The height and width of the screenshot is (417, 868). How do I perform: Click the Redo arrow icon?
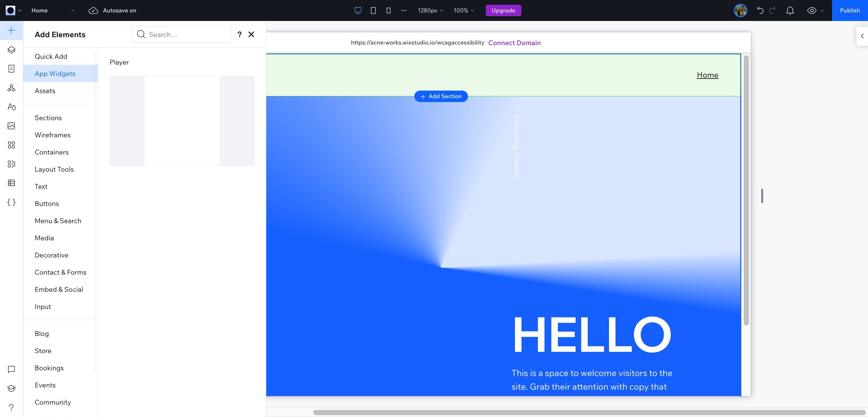tap(773, 10)
